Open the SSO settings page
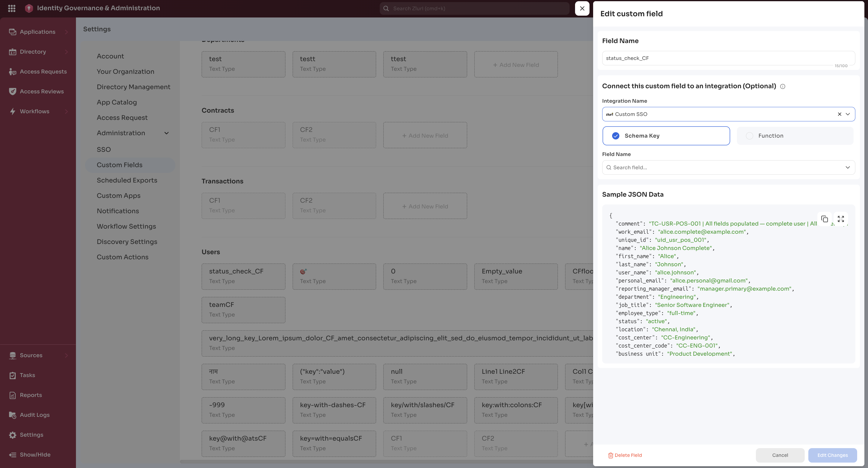Image resolution: width=868 pixels, height=468 pixels. [103, 149]
